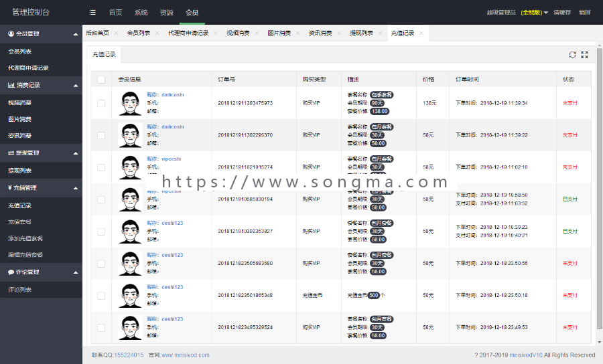Close the 视频消费 tab
This screenshot has width=603, height=364.
pyautogui.click(x=257, y=33)
